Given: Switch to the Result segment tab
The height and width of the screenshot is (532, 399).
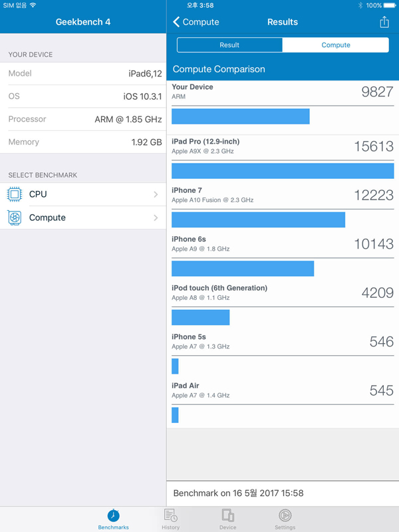Looking at the screenshot, I should coord(229,45).
